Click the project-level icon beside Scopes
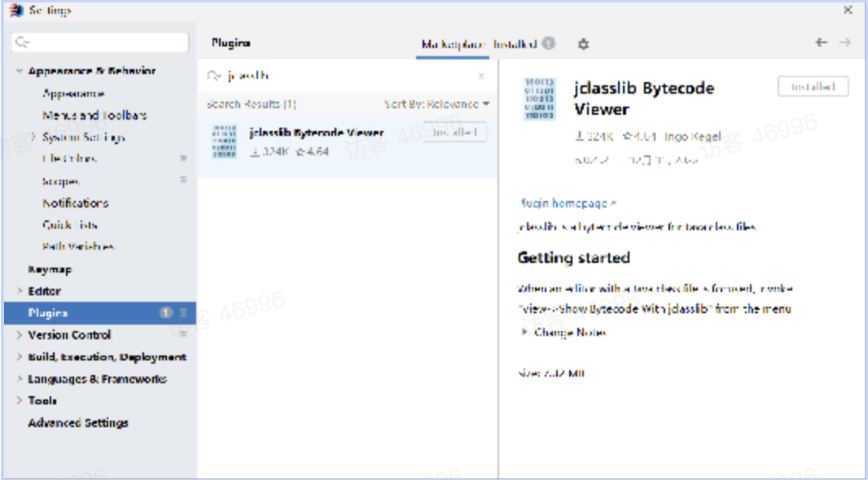 183,180
